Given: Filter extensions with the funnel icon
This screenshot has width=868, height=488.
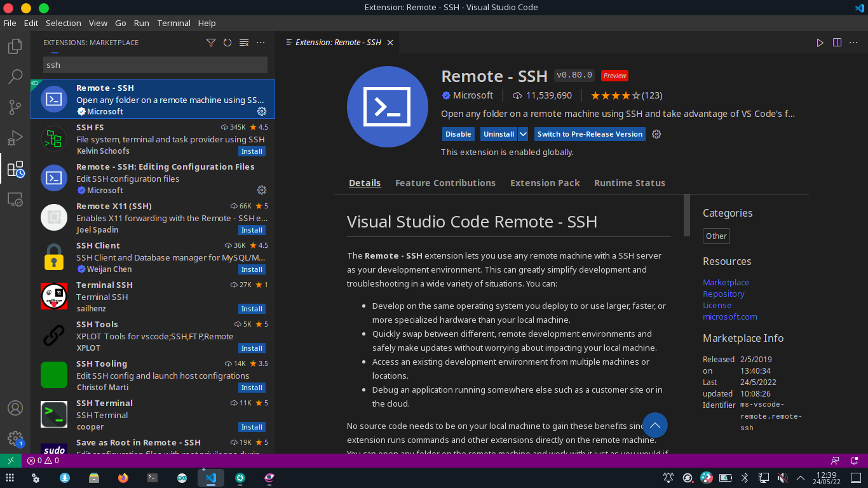Looking at the screenshot, I should [211, 43].
